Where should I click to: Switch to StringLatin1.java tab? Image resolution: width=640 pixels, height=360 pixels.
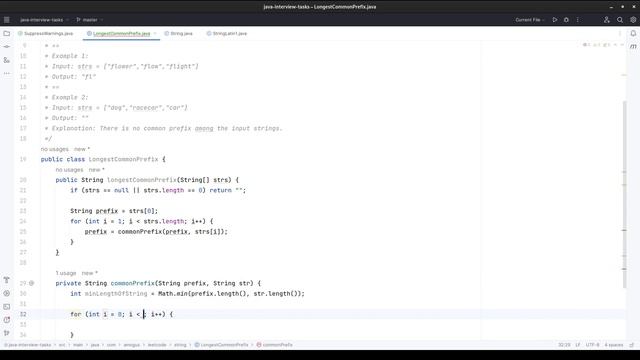227,33
